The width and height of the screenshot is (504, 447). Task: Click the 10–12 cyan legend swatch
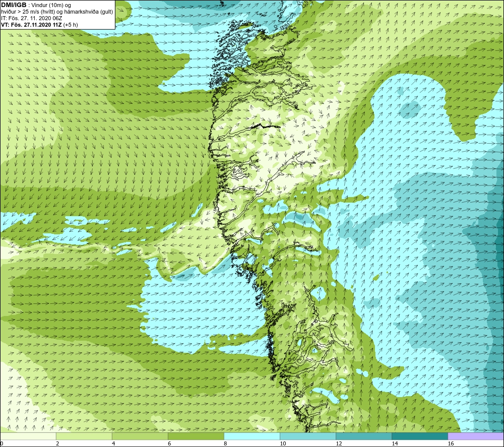(x=308, y=436)
